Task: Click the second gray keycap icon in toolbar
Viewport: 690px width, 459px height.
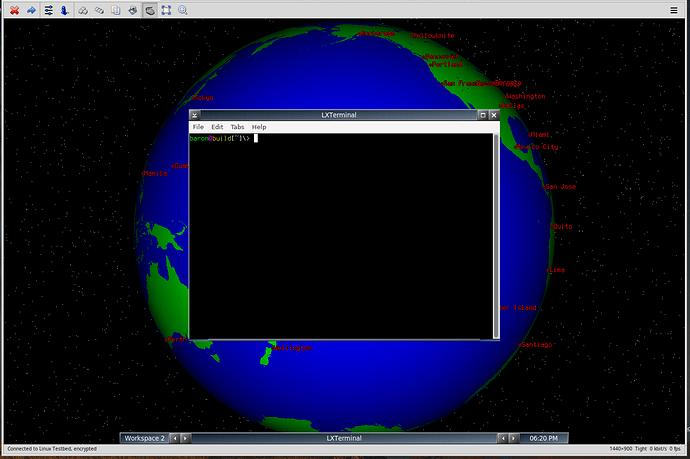Action: tap(99, 10)
